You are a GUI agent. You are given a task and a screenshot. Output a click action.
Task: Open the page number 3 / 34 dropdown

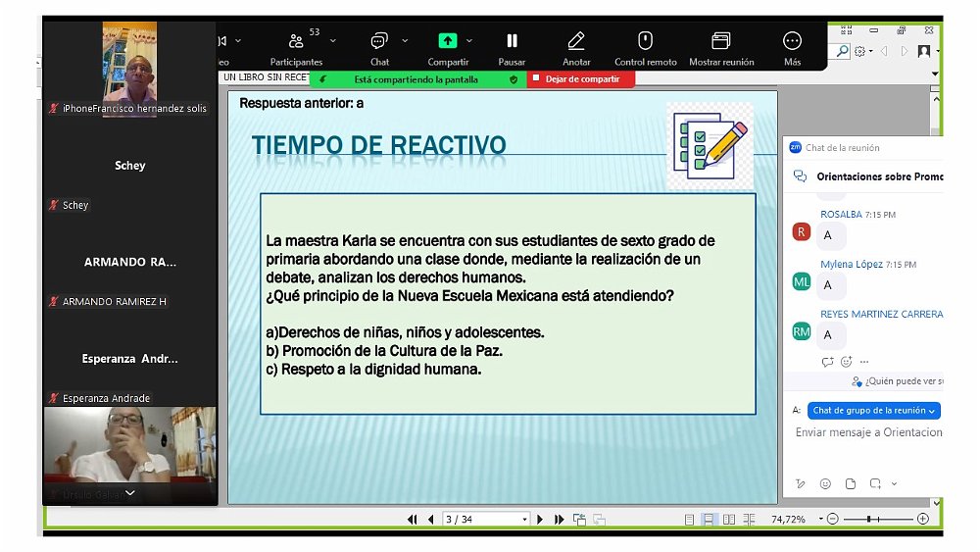(524, 520)
